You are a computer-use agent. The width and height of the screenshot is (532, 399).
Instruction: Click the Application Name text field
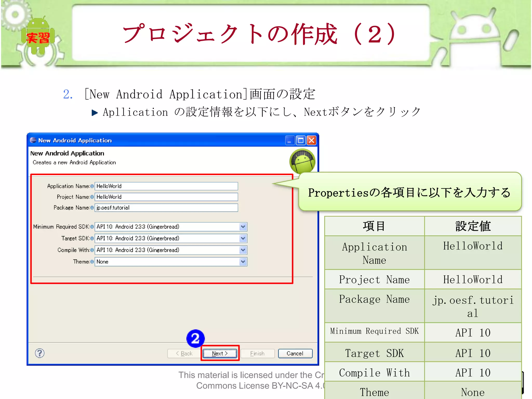[166, 186]
